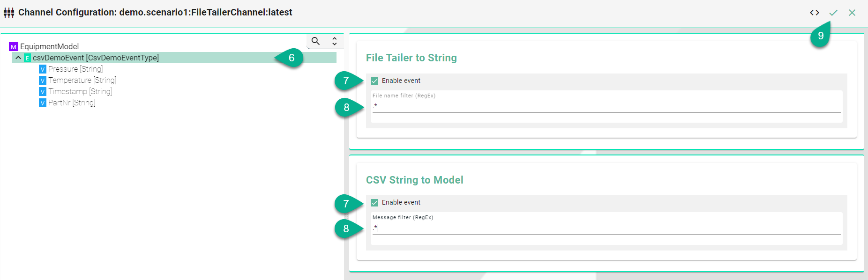Click the EquipmentModel purple M icon
The width and height of the screenshot is (868, 280).
pos(14,47)
